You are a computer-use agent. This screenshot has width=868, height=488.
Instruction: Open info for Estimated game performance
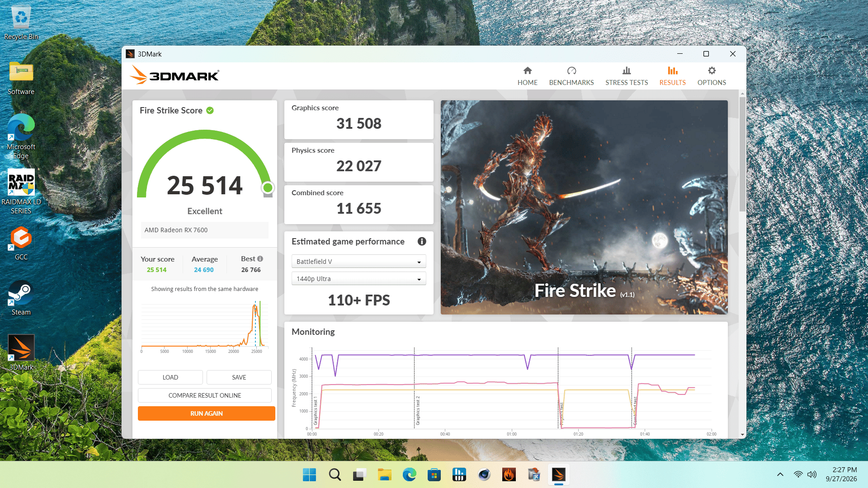click(x=422, y=241)
